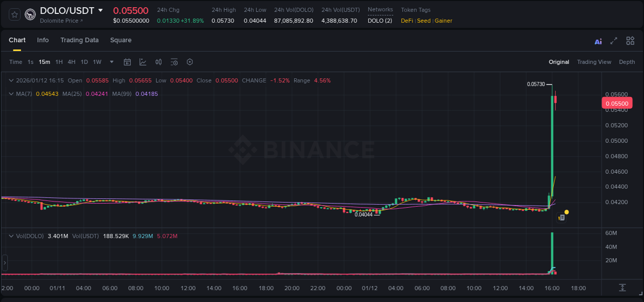Viewport: 644px width, 302px height.
Task: Switch chart style using the line-chart icon
Action: [143, 62]
